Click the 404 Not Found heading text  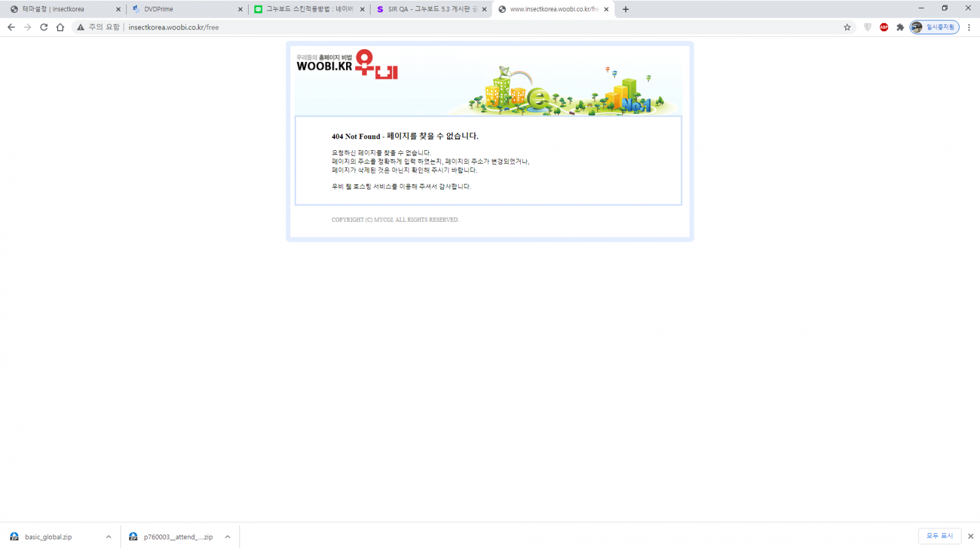coord(405,136)
